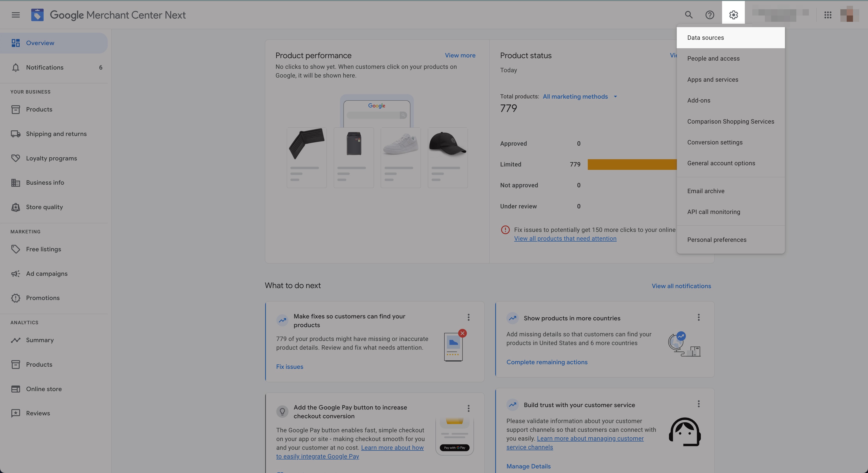Click the Merchant Center logo icon
Screen dimensions: 868x473
pos(37,15)
